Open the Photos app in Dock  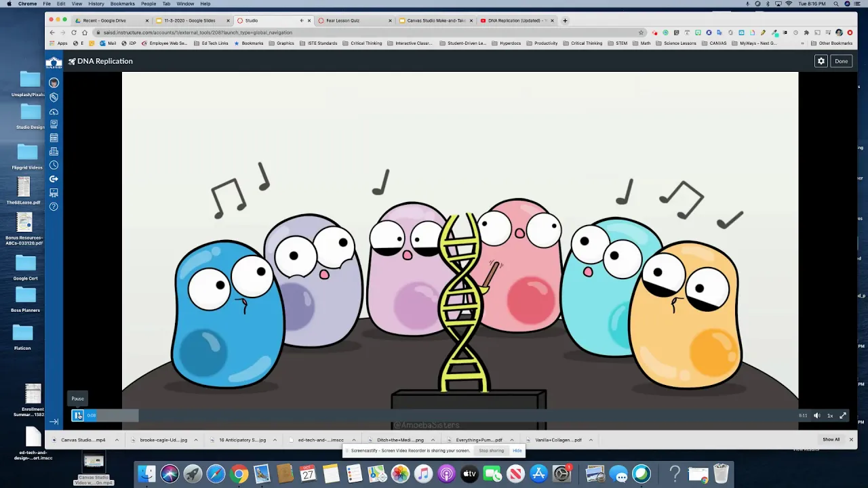(x=400, y=473)
